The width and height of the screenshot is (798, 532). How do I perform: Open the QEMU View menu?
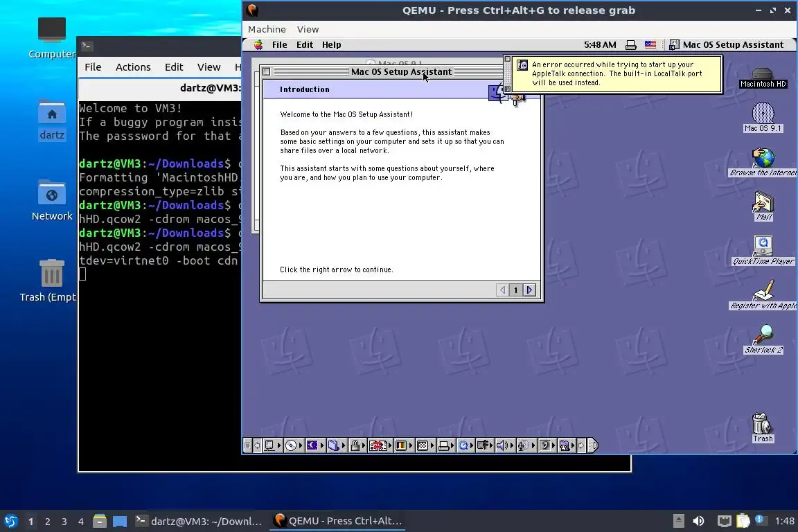click(308, 30)
